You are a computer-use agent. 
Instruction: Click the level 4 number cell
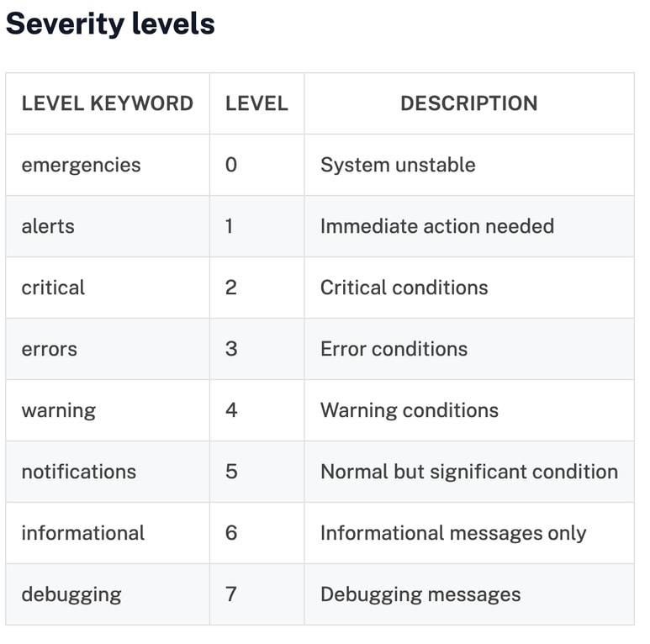[x=231, y=410]
